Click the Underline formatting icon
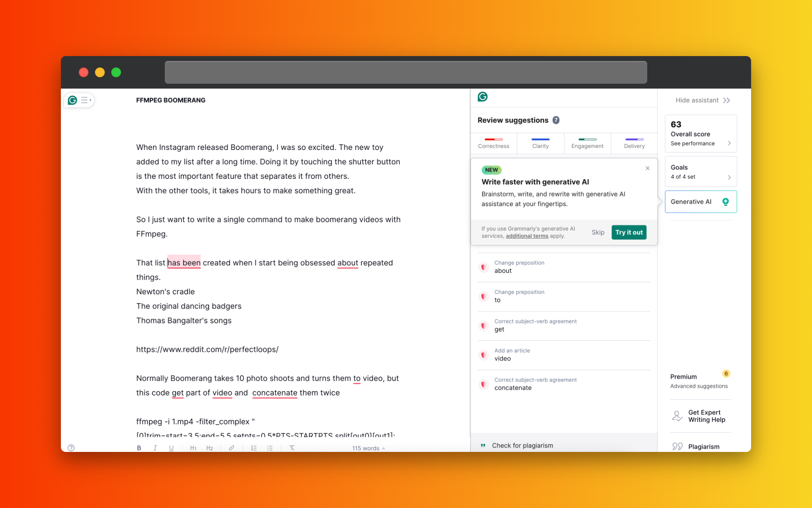This screenshot has width=812, height=508. pos(171,448)
